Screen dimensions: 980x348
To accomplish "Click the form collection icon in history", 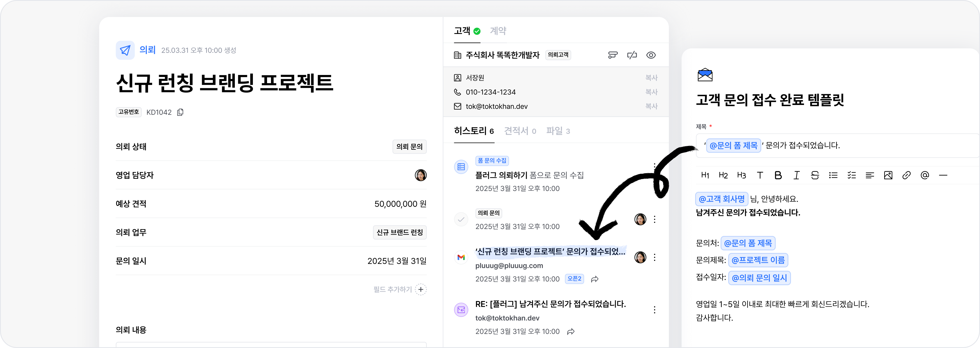I will pos(461,167).
